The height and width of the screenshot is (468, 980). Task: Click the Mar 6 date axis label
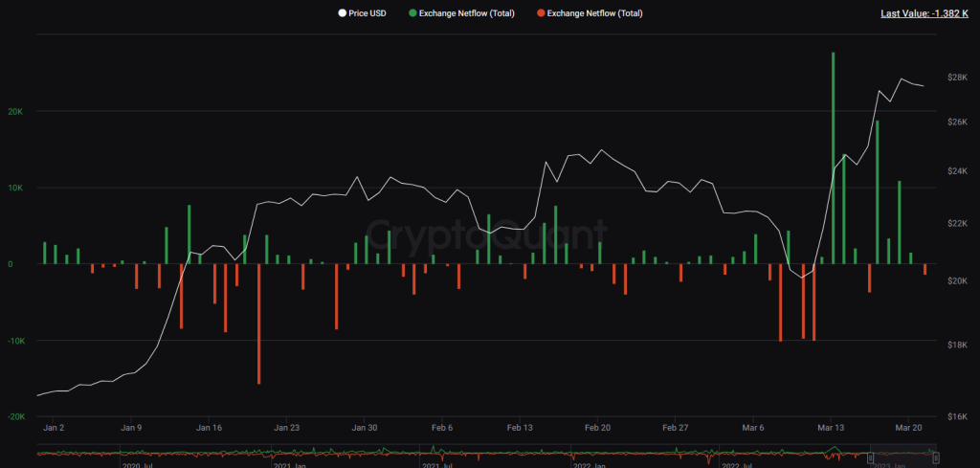tap(753, 428)
